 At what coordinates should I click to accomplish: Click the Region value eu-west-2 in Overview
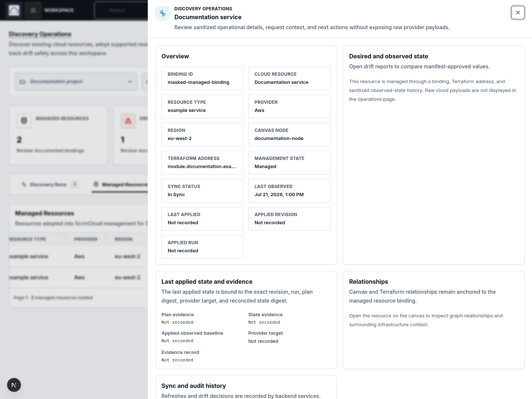tap(180, 139)
